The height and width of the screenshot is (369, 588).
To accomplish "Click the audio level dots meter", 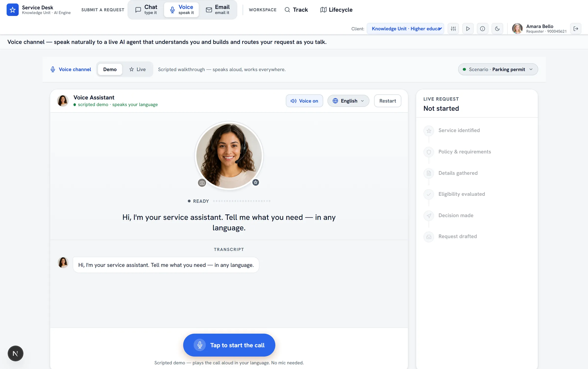I will pos(242,201).
